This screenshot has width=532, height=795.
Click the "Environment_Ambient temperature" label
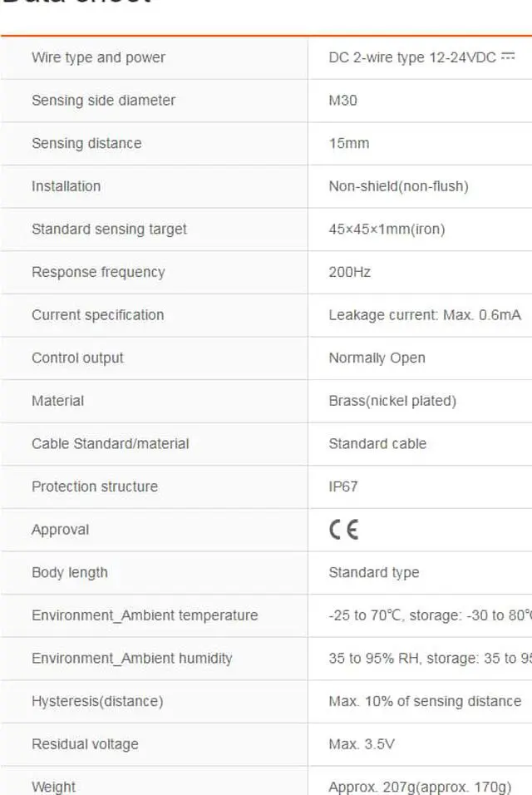pyautogui.click(x=145, y=615)
